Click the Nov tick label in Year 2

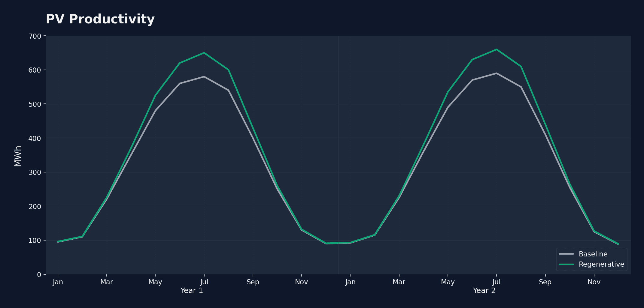(x=594, y=282)
